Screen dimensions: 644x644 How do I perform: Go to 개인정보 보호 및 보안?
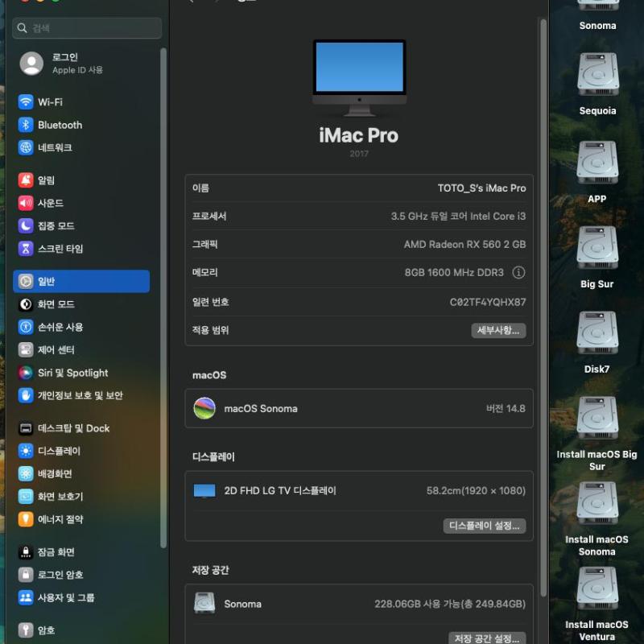tap(80, 395)
